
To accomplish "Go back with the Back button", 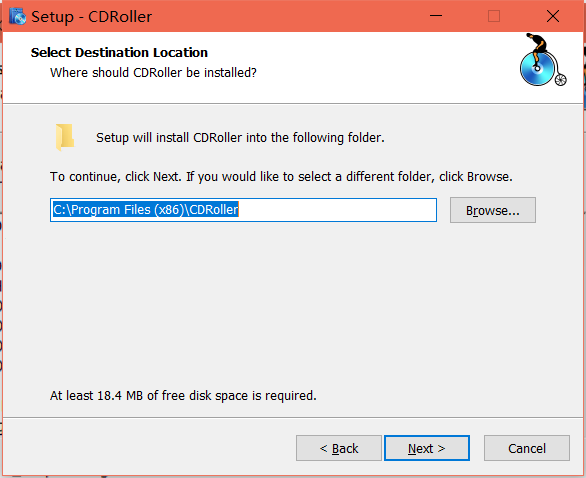I will pyautogui.click(x=339, y=448).
